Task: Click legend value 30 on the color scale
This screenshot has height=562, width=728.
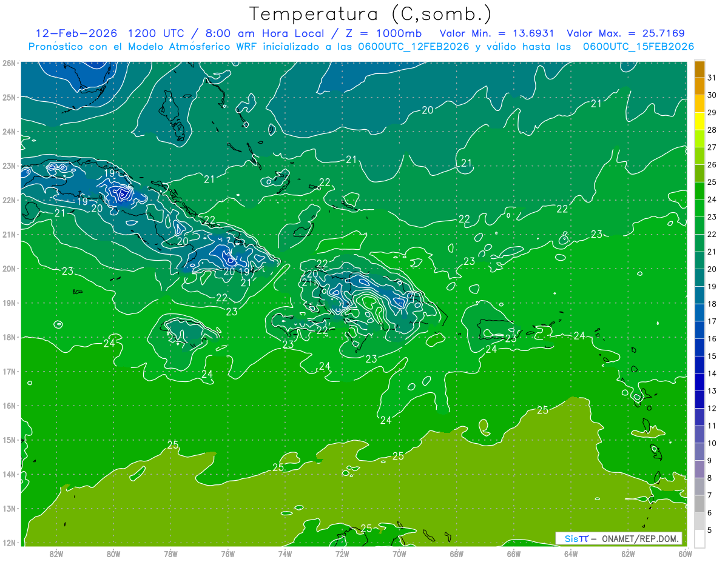Action: pyautogui.click(x=712, y=95)
